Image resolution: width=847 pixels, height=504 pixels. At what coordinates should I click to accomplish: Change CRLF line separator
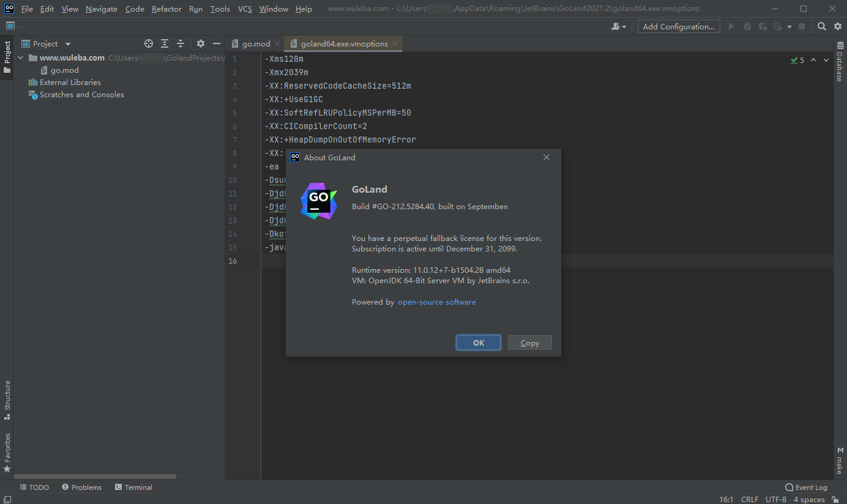pos(750,500)
